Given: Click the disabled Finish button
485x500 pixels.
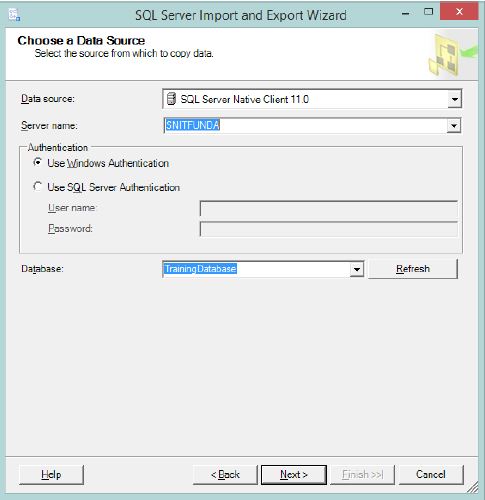Looking at the screenshot, I should click(x=362, y=474).
